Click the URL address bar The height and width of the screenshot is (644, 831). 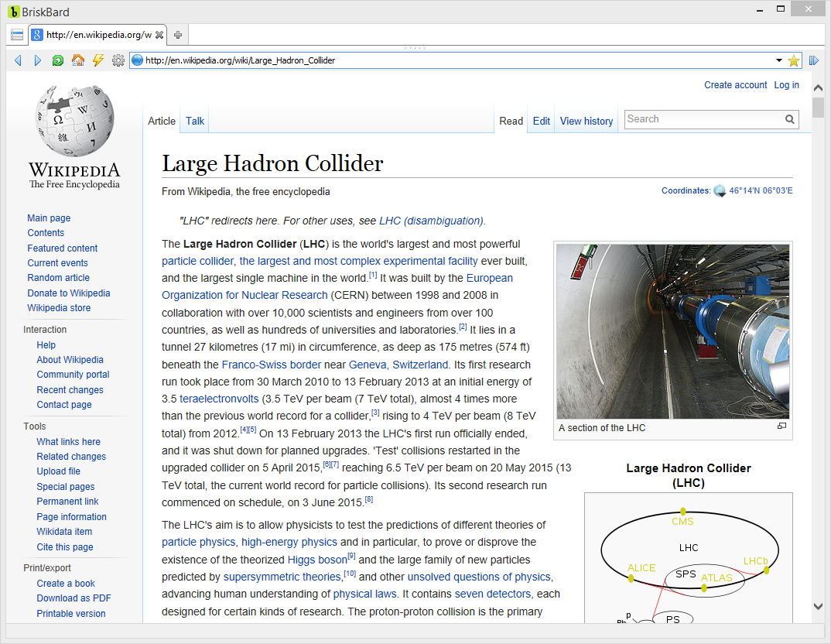457,60
